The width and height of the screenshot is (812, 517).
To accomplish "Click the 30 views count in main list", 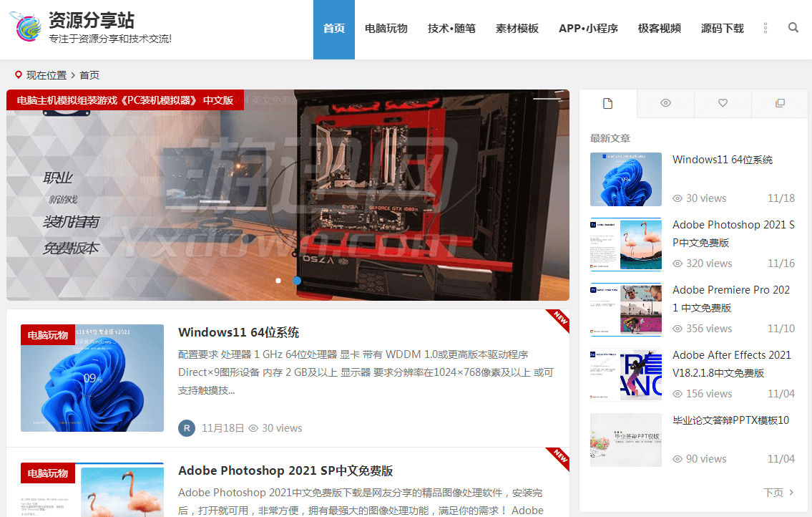I will tap(282, 428).
